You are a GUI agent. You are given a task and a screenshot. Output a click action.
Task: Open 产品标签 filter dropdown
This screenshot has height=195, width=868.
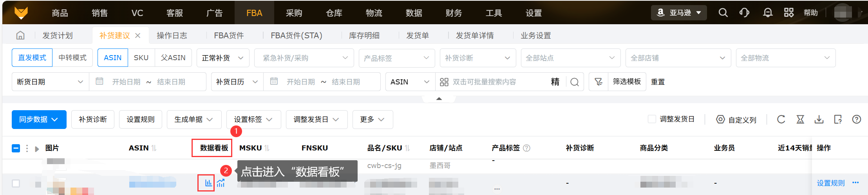[397, 58]
